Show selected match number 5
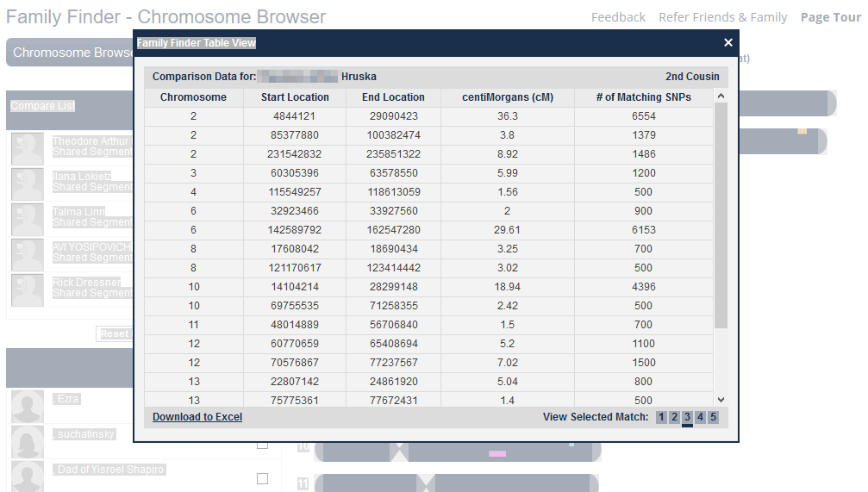 [713, 417]
